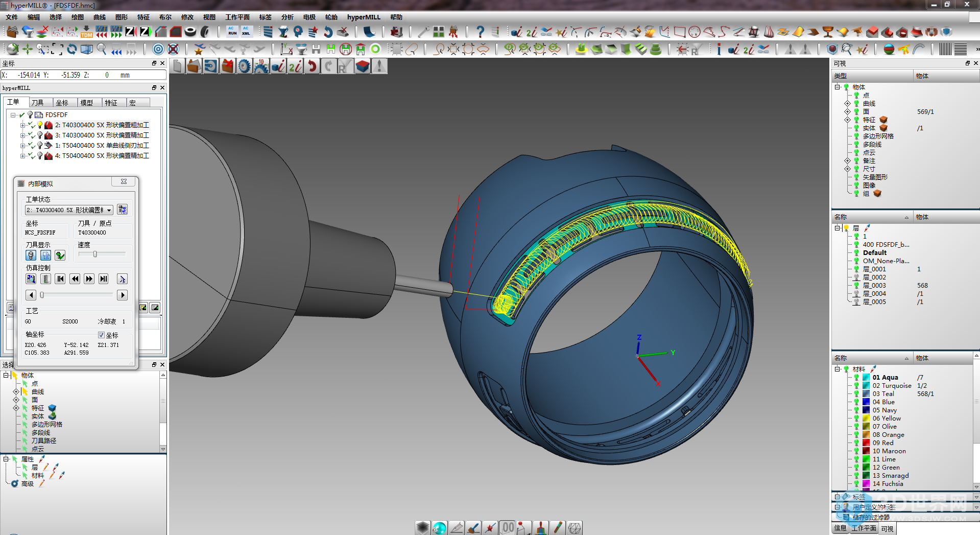
Task: Click the 06 Yellow color swatch
Action: click(866, 418)
